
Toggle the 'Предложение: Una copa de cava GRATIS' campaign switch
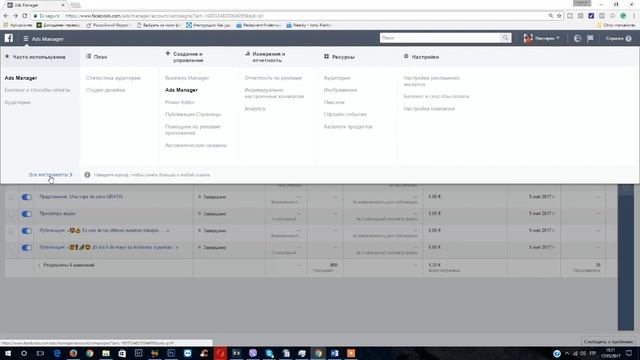[x=27, y=197]
